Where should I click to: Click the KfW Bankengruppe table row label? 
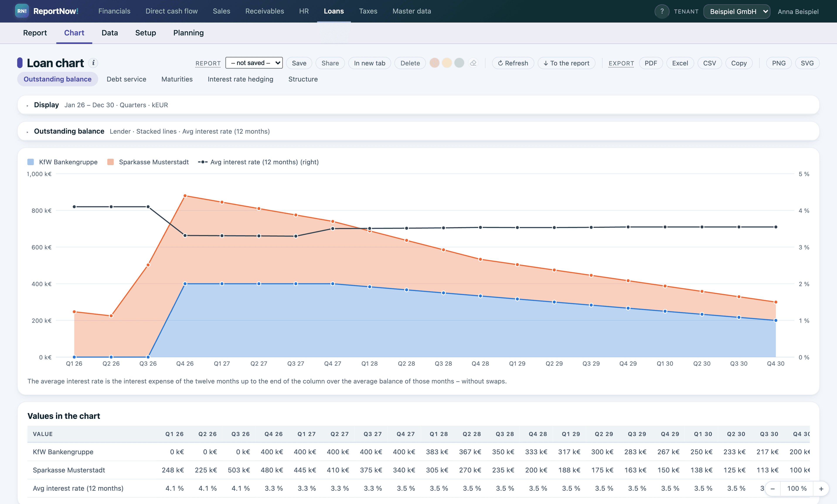[63, 452]
